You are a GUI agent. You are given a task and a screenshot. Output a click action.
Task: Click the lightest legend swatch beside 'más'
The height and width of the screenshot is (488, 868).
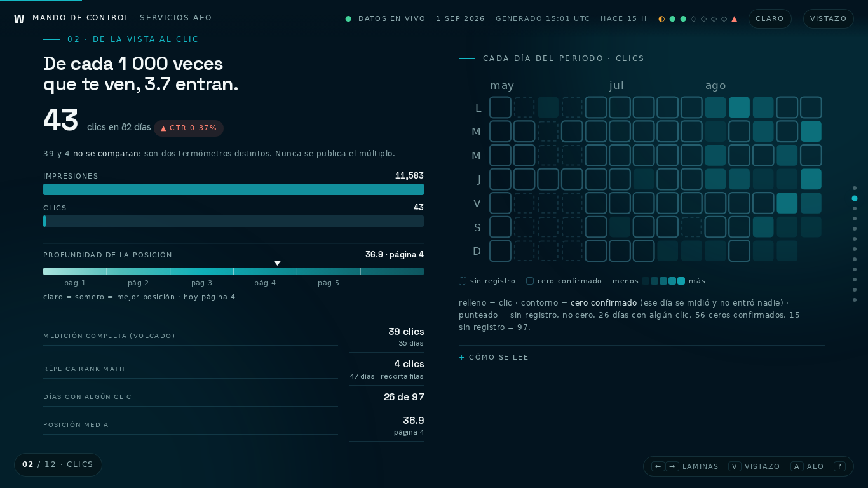pyautogui.click(x=681, y=281)
